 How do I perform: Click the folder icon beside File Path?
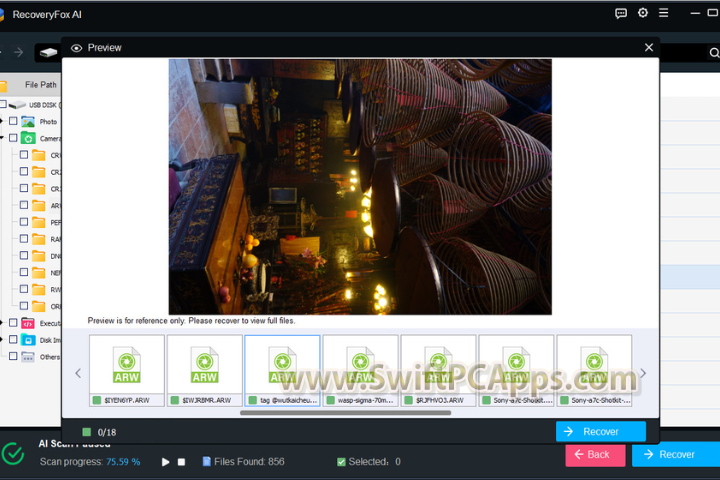pos(2,85)
